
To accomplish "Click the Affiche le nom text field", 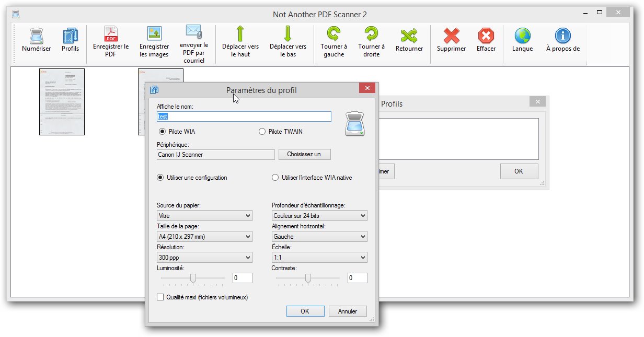I will click(x=244, y=117).
